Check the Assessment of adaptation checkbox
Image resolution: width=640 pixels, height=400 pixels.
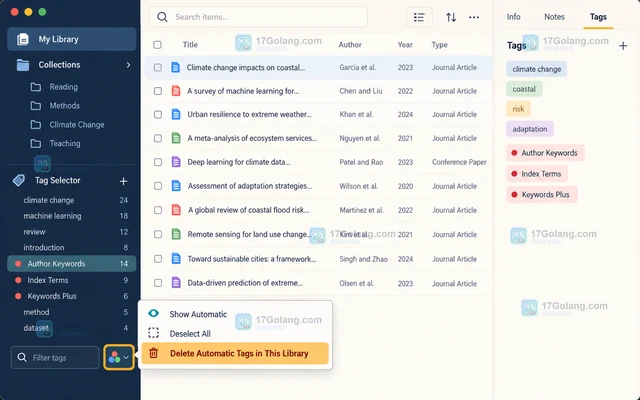pyautogui.click(x=158, y=186)
